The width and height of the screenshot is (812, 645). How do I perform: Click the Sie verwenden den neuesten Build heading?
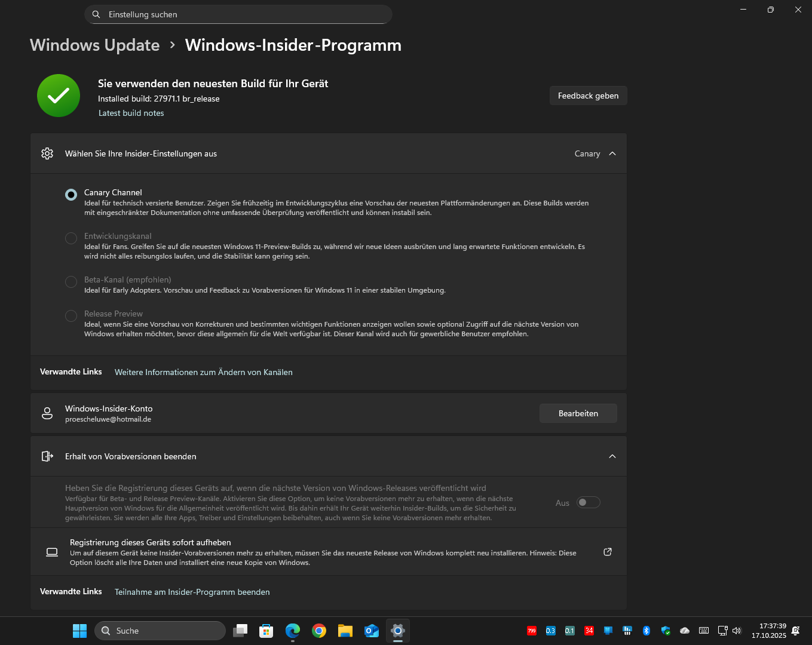[213, 84]
